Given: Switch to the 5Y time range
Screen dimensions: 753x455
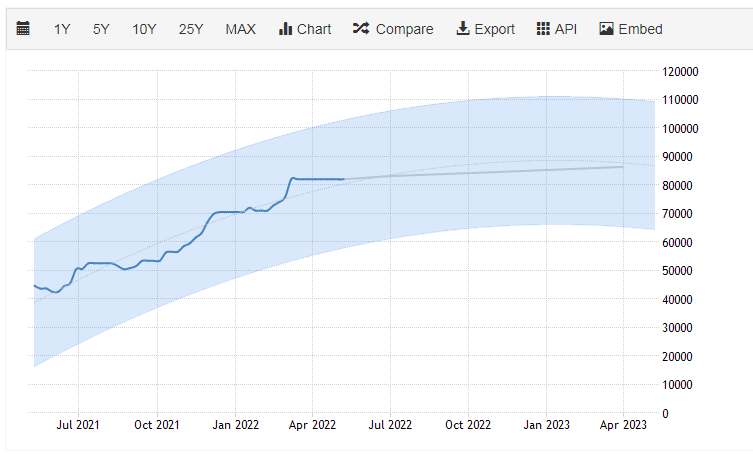Looking at the screenshot, I should tap(101, 29).
